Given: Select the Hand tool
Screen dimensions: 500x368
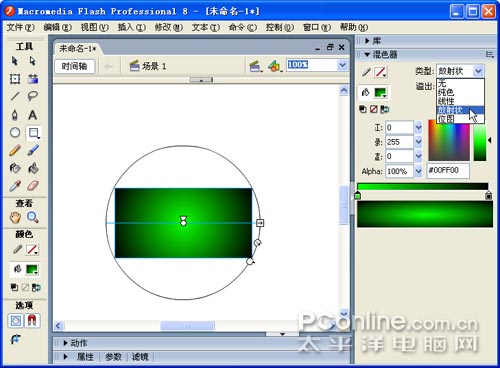Looking at the screenshot, I should pos(15,218).
